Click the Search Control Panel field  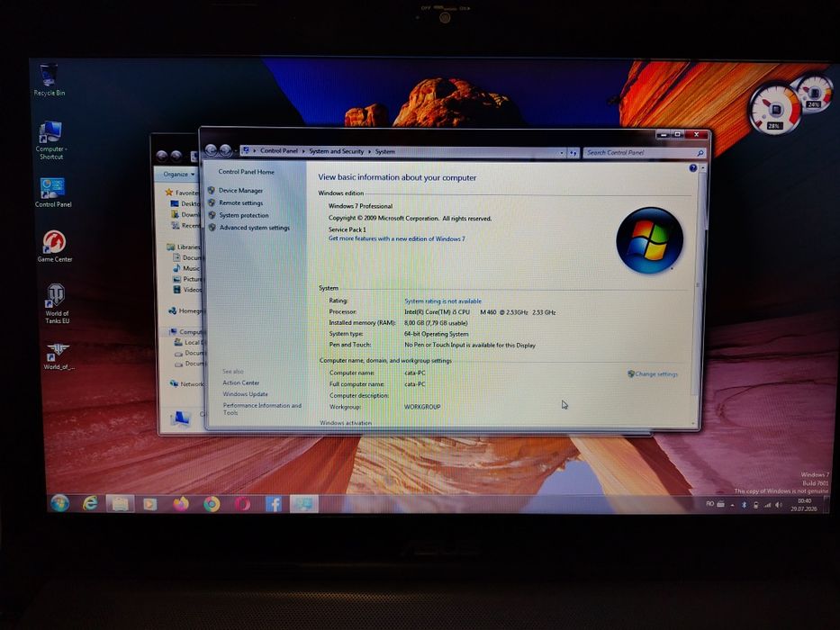(644, 153)
